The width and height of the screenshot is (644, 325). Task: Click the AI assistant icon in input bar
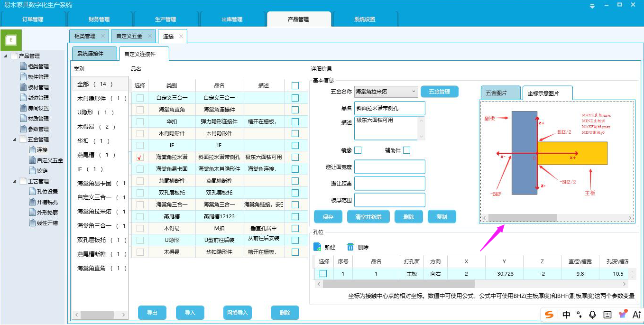pos(636,315)
